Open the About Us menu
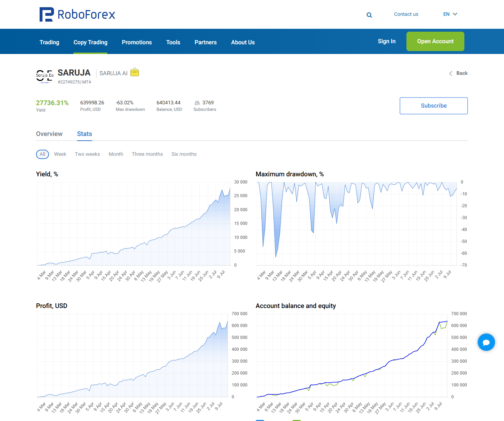The height and width of the screenshot is (421, 504). [243, 42]
